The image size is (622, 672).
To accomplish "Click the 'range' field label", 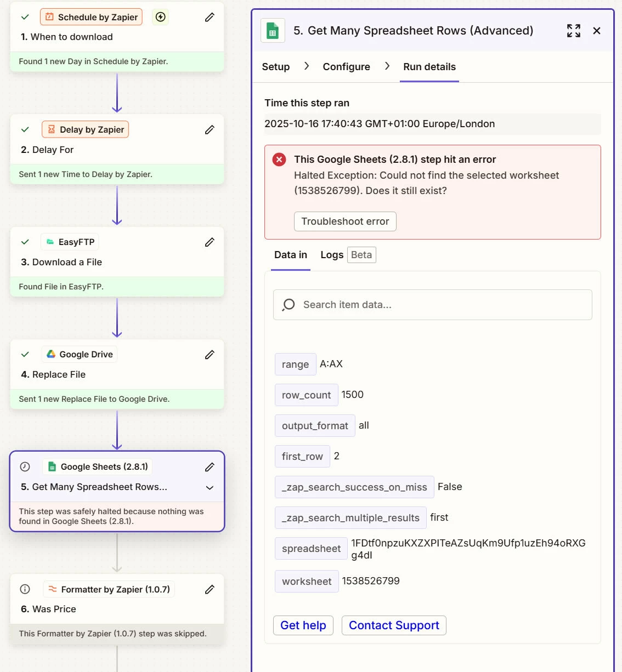I will coord(296,365).
